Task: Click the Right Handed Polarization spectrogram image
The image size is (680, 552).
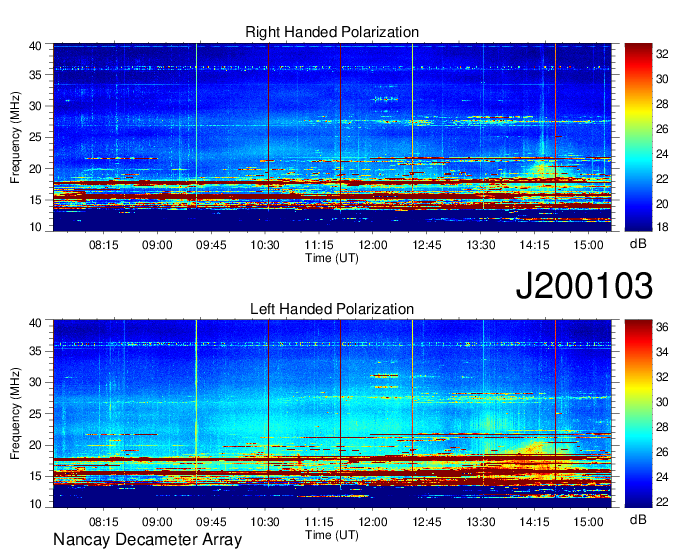Action: click(332, 137)
